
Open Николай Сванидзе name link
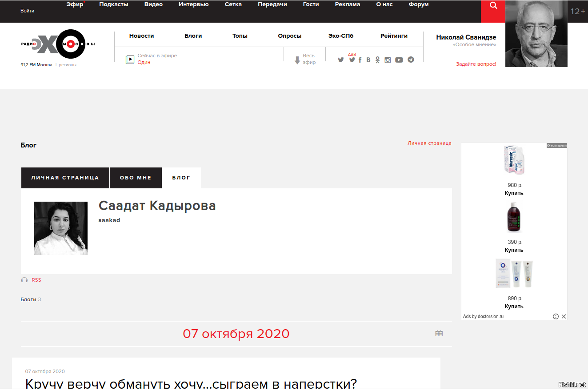click(466, 37)
